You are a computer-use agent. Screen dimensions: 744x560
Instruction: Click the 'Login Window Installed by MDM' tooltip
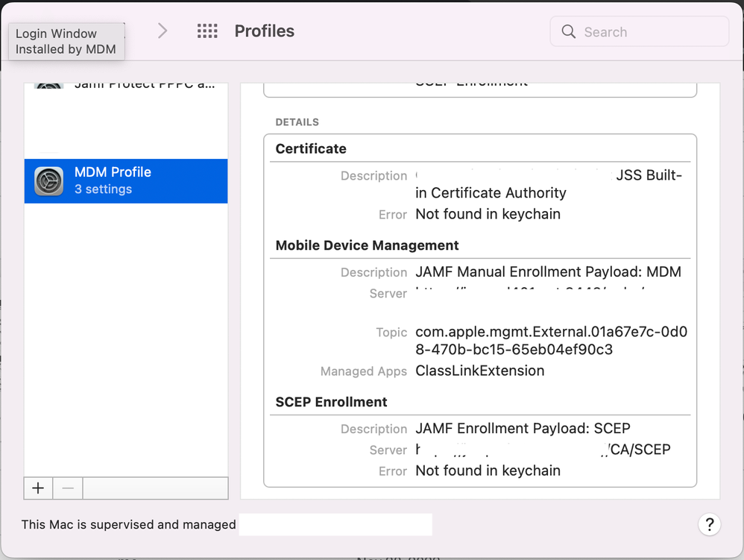coord(66,41)
